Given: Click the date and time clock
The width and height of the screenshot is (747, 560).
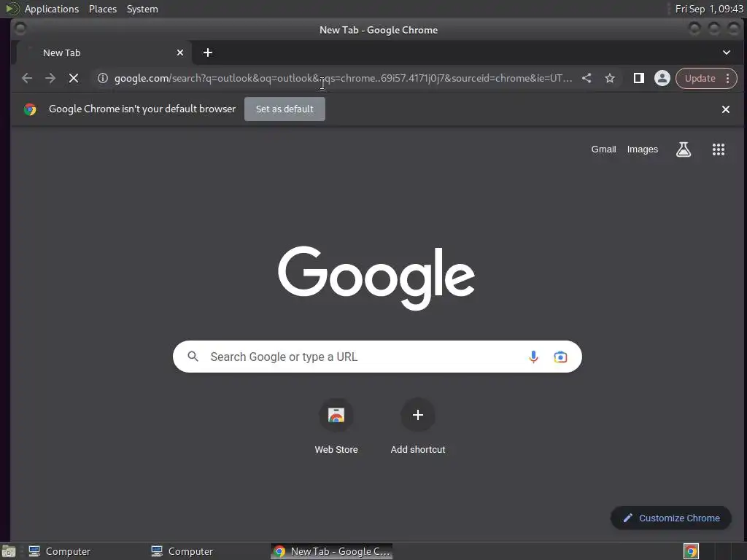Looking at the screenshot, I should tap(709, 9).
